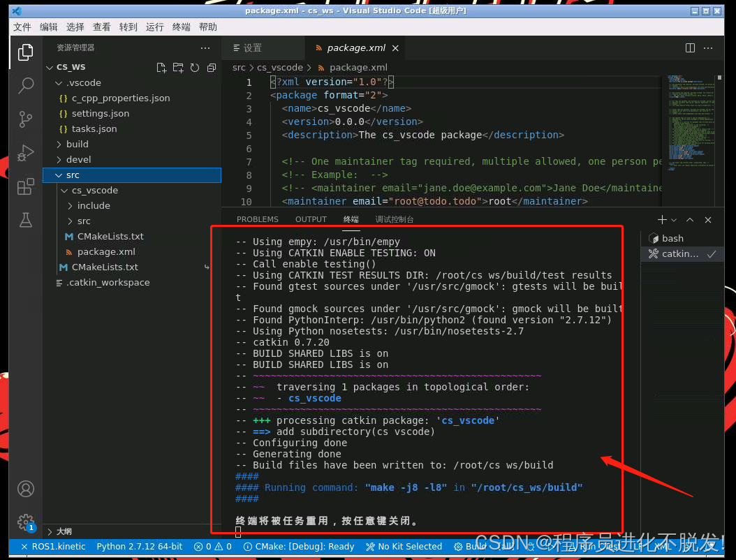Open the 帮助 menu
This screenshot has width=736, height=560.
[x=208, y=27]
